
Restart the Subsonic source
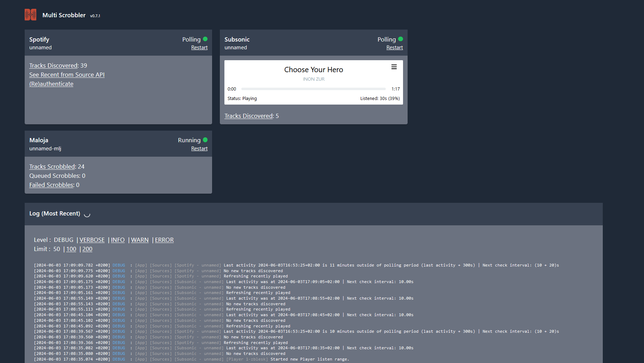click(x=394, y=48)
